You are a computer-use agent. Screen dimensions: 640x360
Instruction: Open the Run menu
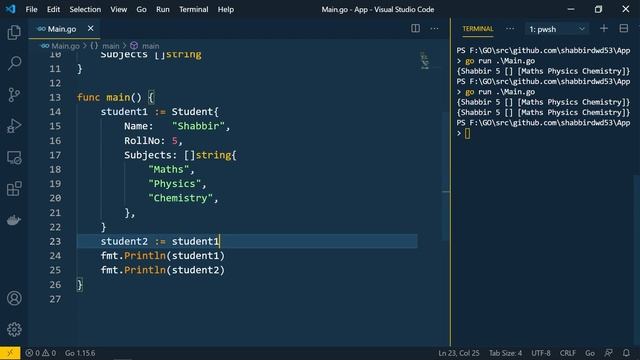click(162, 9)
